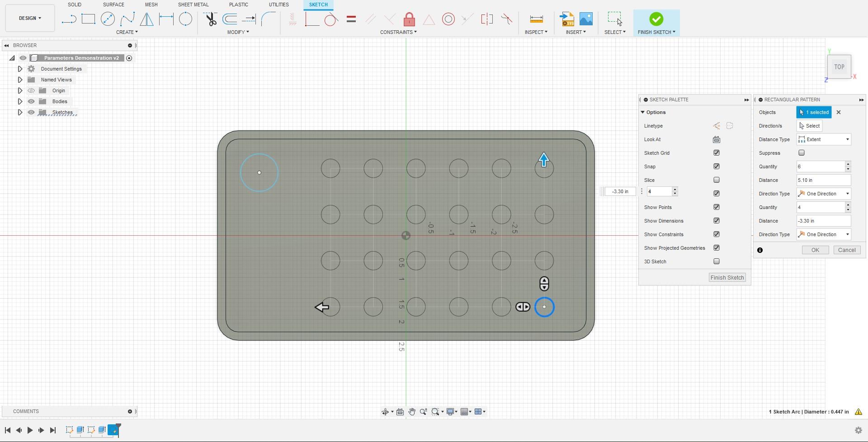The image size is (868, 442).
Task: Click OK in Rectangular Pattern dialog
Action: point(815,250)
